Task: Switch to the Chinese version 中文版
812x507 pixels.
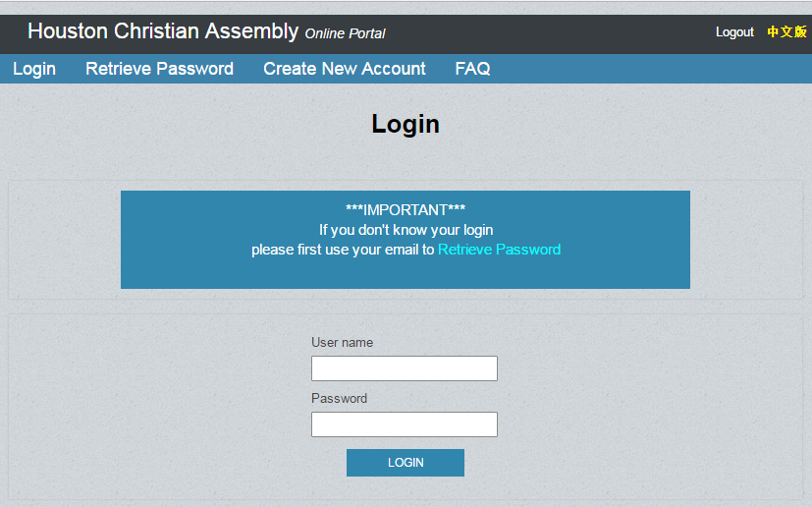Action: 786,32
